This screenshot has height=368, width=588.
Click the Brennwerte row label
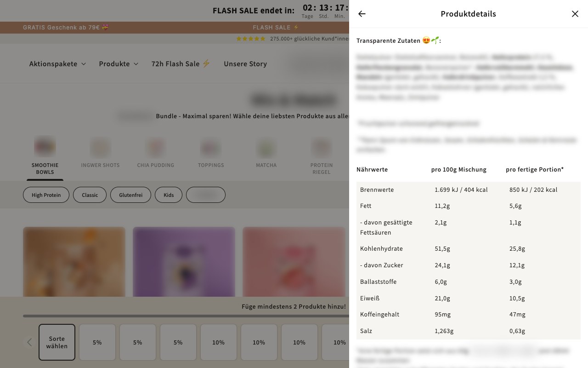pos(377,190)
